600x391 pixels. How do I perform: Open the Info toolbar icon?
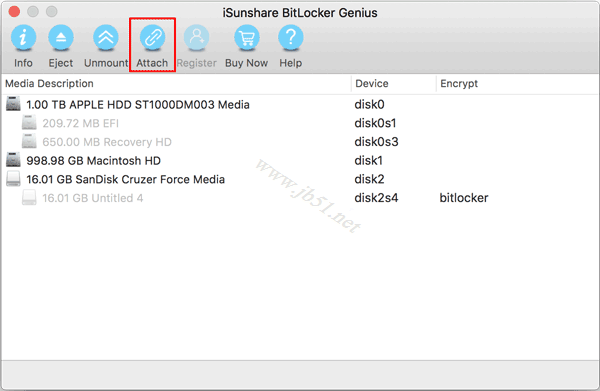tap(23, 37)
